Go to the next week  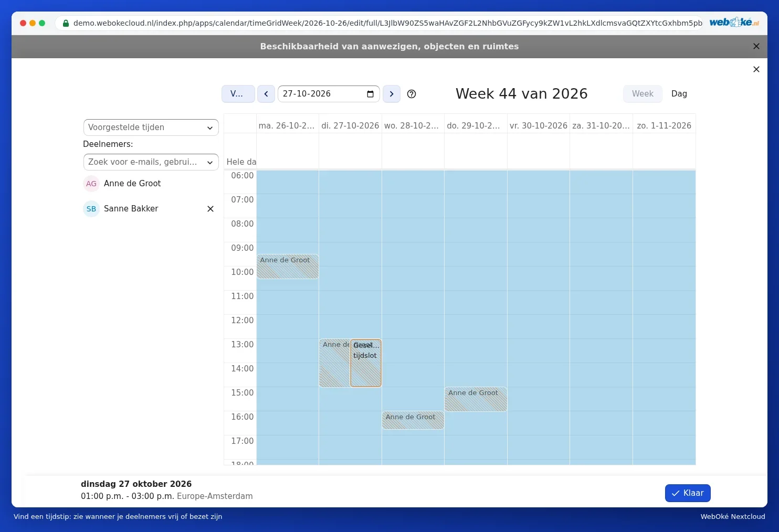pos(392,94)
